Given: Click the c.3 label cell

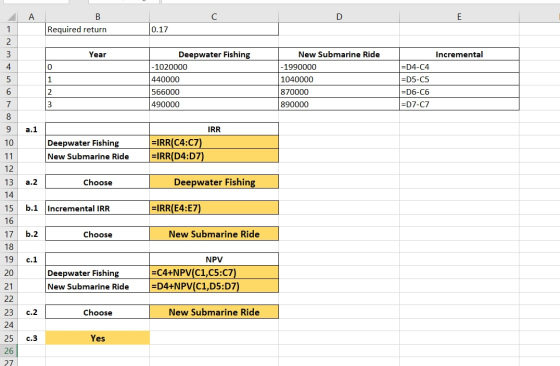Looking at the screenshot, I should click(31, 338).
